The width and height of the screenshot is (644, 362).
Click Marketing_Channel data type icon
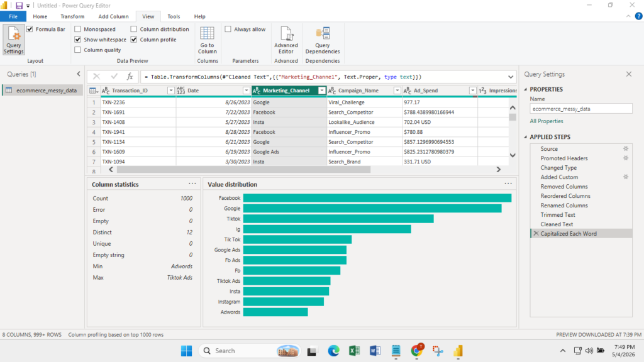point(257,90)
